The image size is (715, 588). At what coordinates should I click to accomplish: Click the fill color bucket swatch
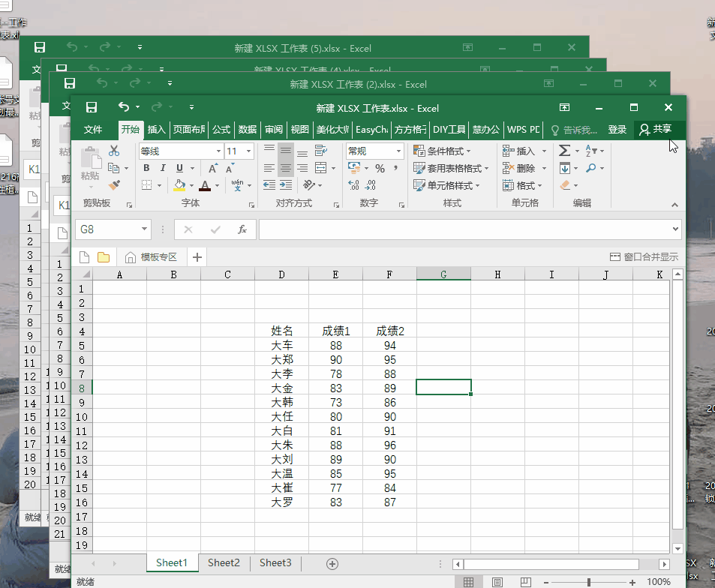(179, 185)
